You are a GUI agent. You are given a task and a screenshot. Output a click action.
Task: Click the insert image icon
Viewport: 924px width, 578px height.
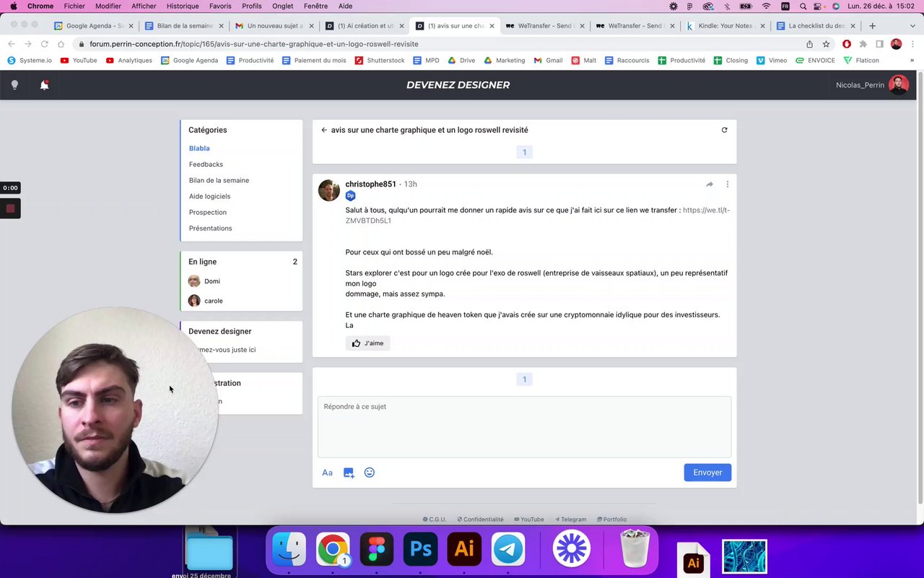tap(349, 473)
